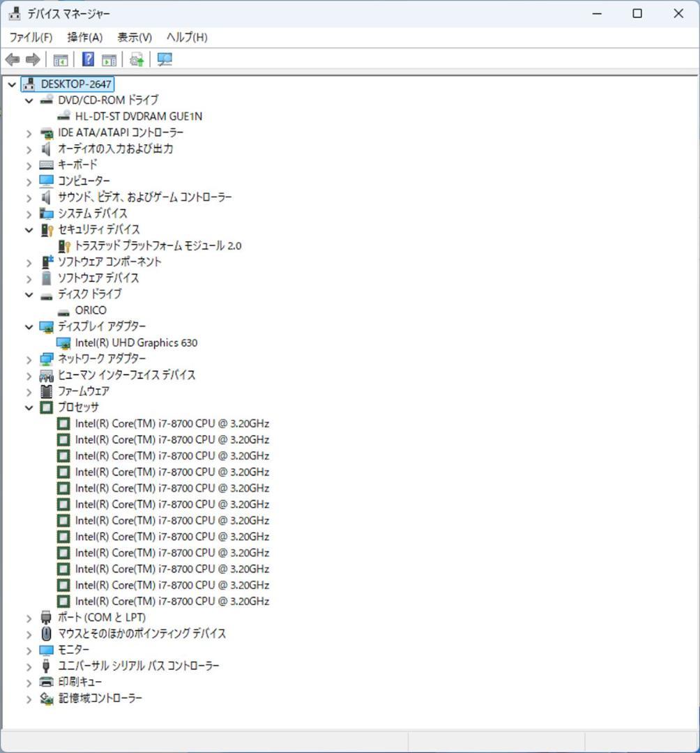700x753 pixels.
Task: Click the Help (?) toolbar icon
Action: click(x=87, y=59)
